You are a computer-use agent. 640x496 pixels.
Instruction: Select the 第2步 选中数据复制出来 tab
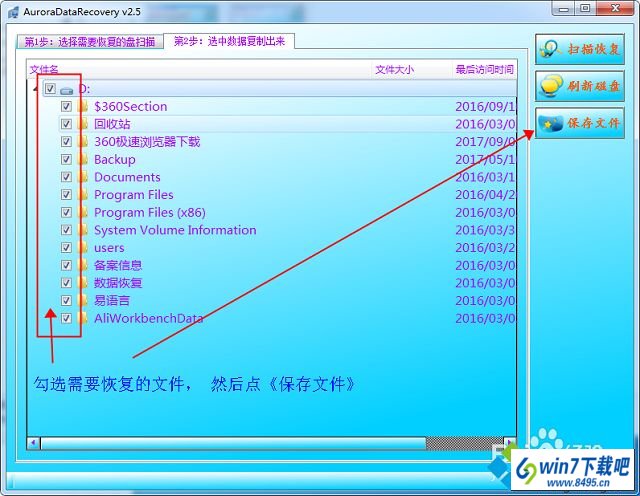pos(229,41)
